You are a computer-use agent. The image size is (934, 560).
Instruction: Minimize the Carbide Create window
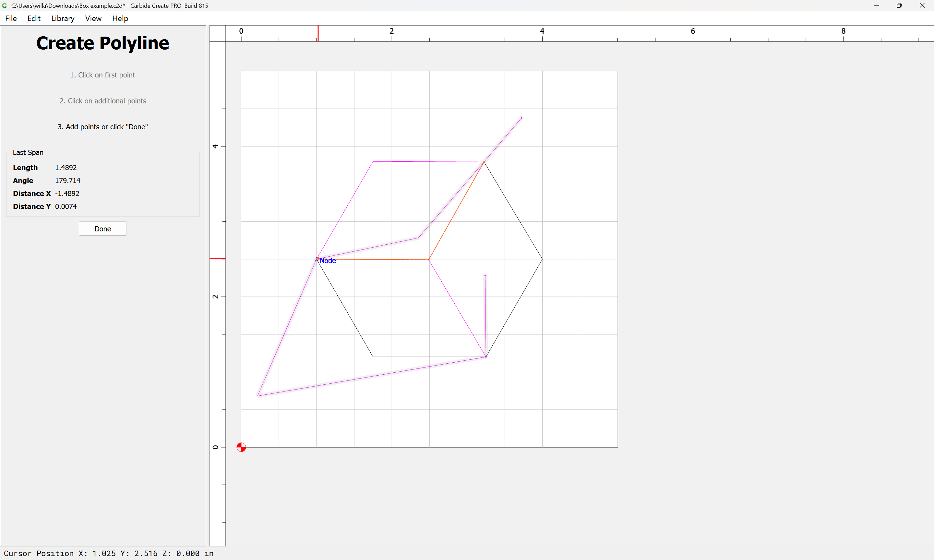pyautogui.click(x=877, y=6)
